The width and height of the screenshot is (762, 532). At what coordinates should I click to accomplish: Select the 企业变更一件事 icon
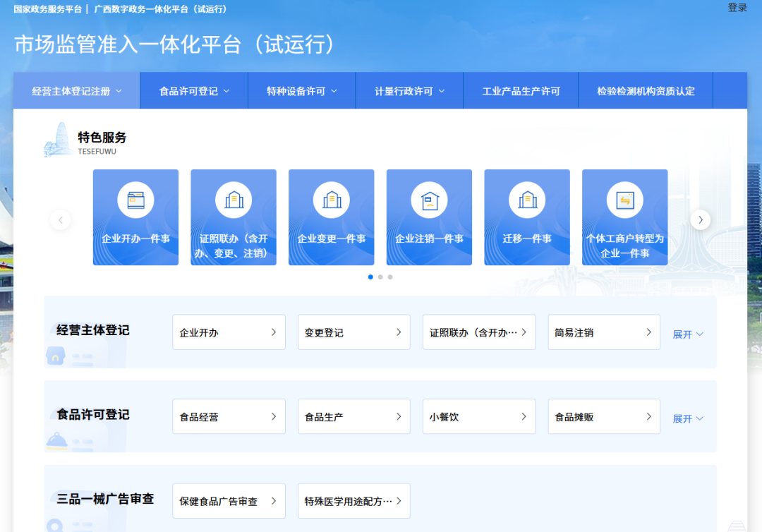pyautogui.click(x=331, y=200)
